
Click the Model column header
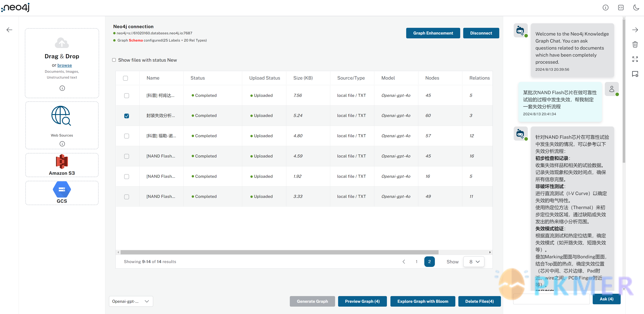tap(388, 78)
